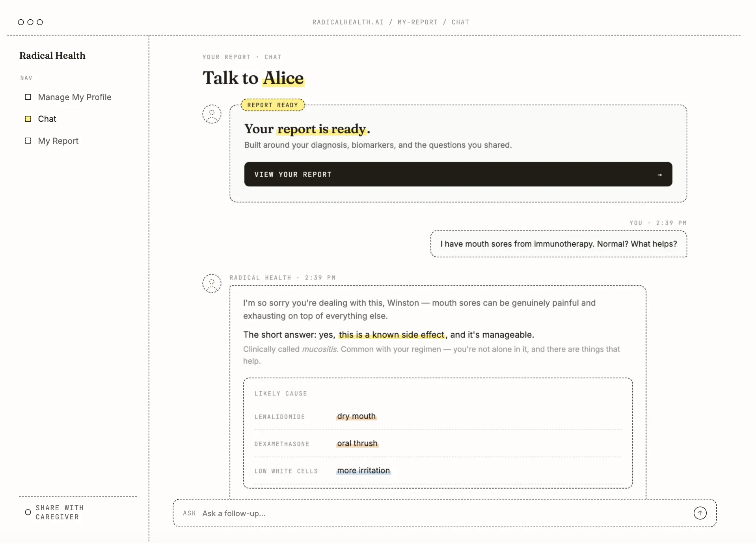This screenshot has width=756, height=543.
Task: Click the yellow Chat square icon
Action: [28, 119]
